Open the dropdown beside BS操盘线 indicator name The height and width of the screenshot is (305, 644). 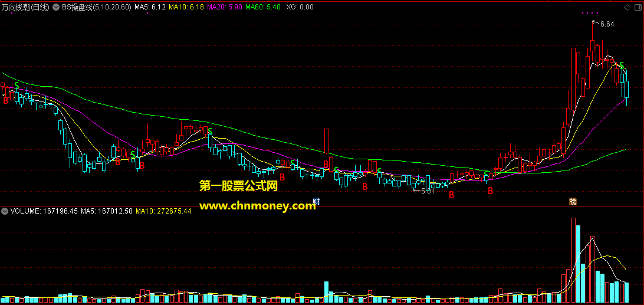[x=55, y=7]
